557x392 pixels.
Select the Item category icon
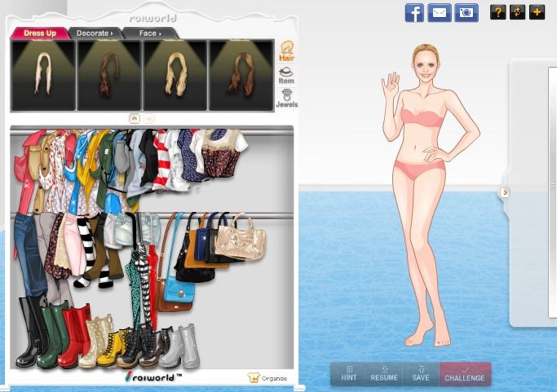point(286,75)
